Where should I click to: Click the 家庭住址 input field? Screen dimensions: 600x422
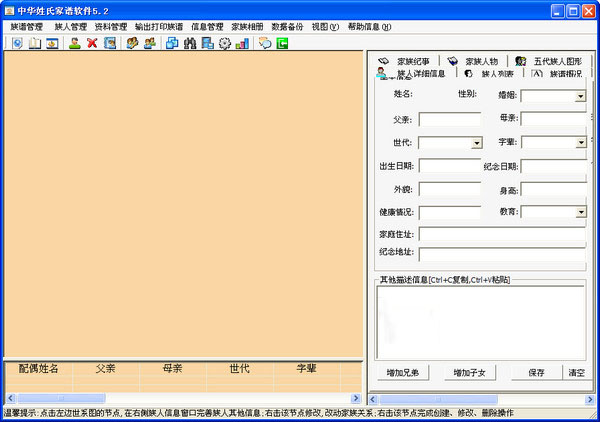[x=502, y=234]
